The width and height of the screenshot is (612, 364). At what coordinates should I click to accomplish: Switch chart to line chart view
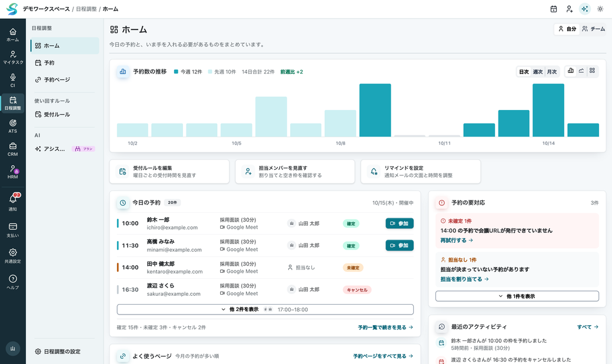click(x=581, y=71)
